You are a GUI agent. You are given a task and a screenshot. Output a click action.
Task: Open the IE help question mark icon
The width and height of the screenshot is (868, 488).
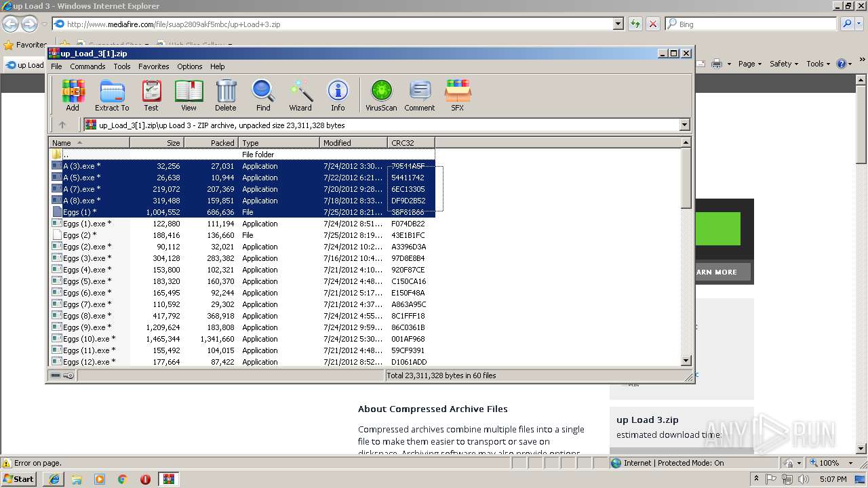(841, 64)
